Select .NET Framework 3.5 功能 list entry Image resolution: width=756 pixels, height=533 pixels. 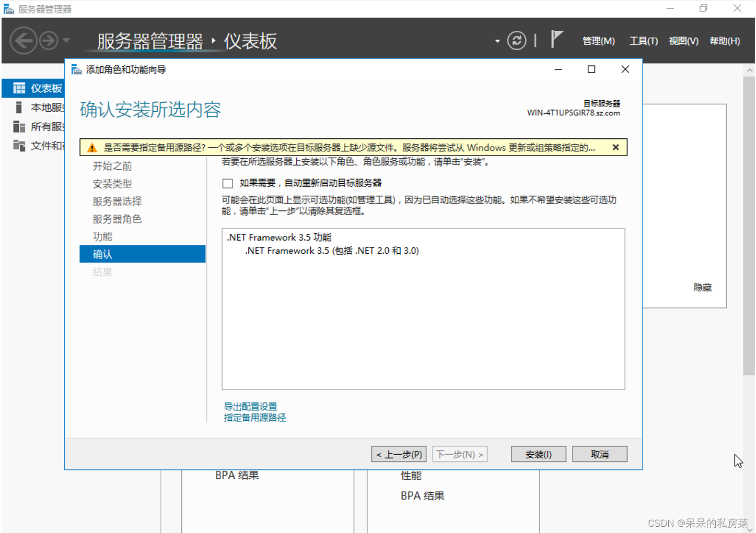(x=279, y=238)
